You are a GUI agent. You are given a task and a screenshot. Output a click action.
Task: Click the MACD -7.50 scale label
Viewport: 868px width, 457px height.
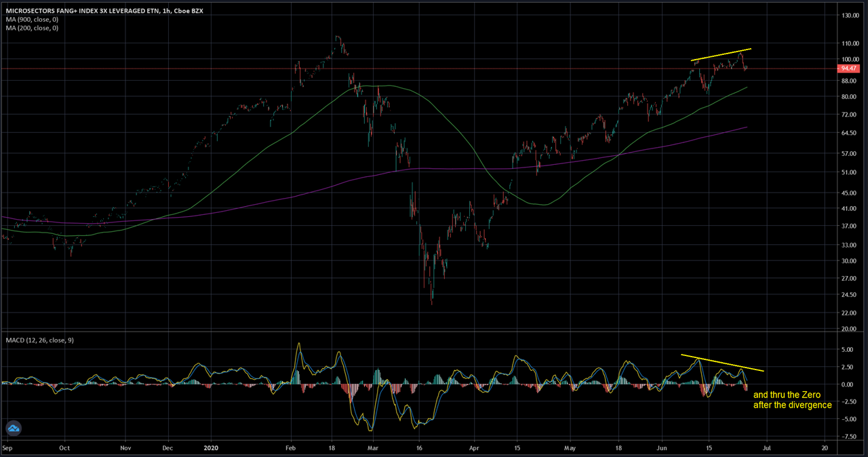(x=848, y=437)
